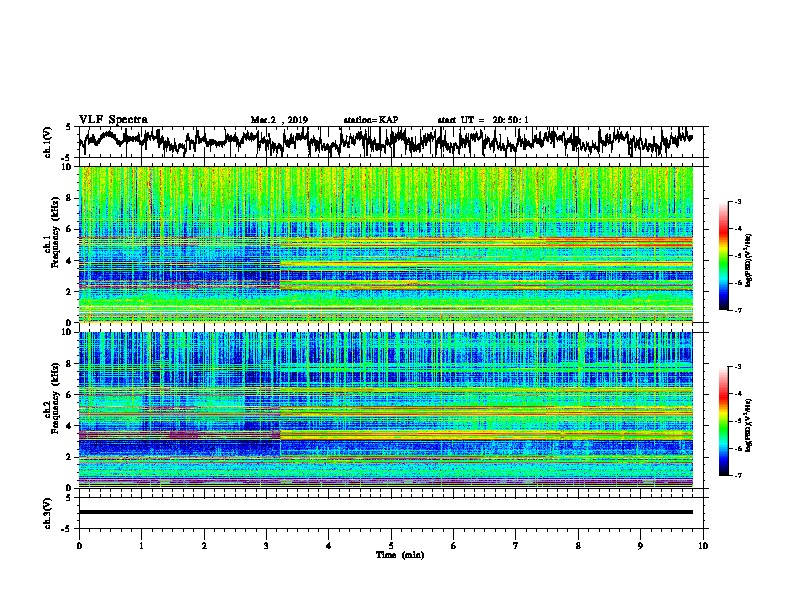Click the ch.2 spectrogram color scale bar
The image size is (792, 612).
click(724, 421)
